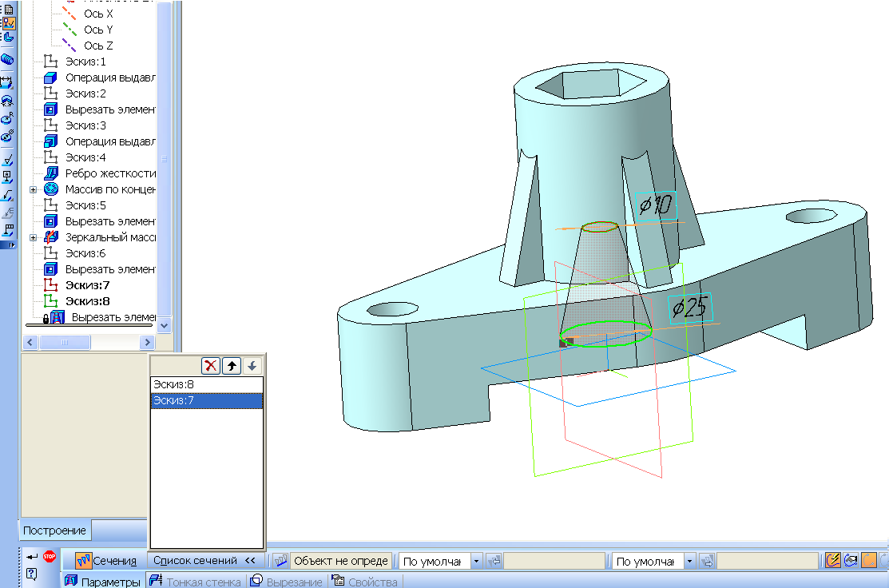
Task: Move section up with the black arrow button
Action: pos(232,365)
